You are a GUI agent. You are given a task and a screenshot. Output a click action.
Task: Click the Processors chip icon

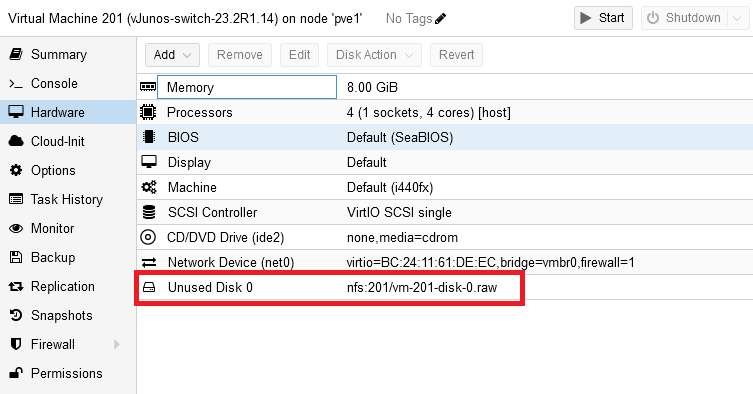pos(148,112)
